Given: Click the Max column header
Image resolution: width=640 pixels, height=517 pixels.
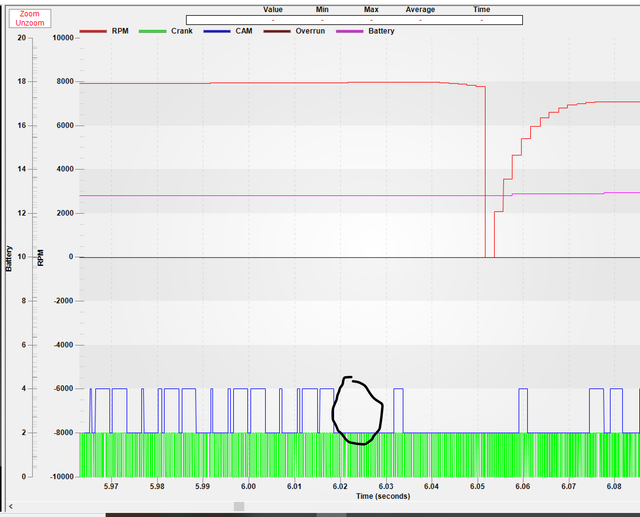Looking at the screenshot, I should click(x=371, y=9).
